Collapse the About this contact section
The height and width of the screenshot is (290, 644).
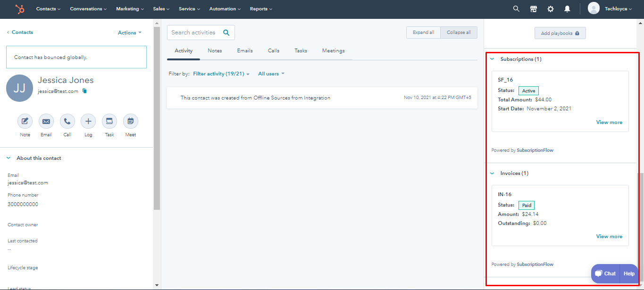[8, 158]
